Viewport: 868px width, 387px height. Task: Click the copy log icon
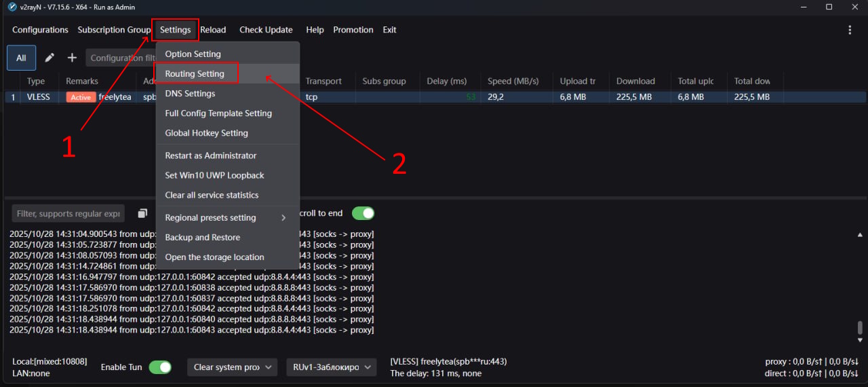point(142,213)
